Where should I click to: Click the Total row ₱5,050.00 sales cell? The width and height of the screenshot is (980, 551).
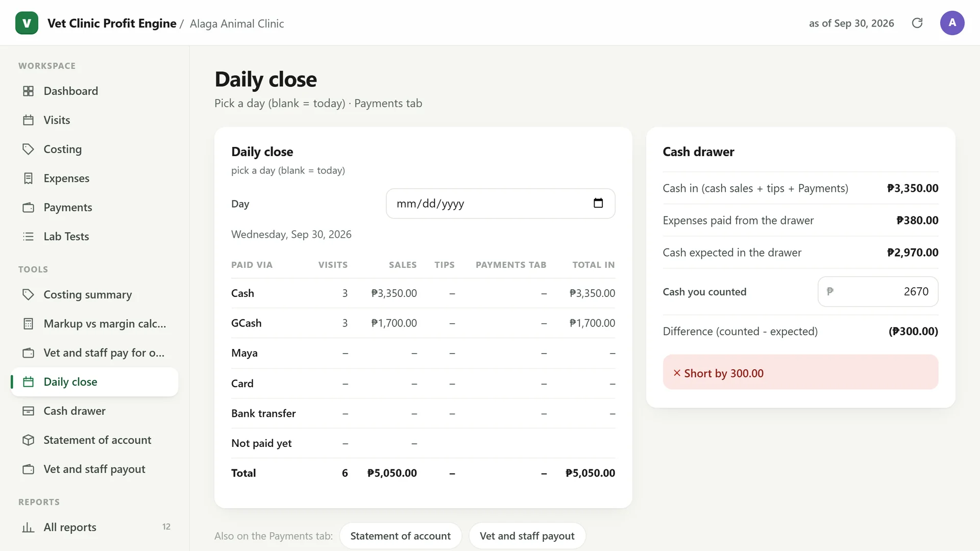click(392, 473)
